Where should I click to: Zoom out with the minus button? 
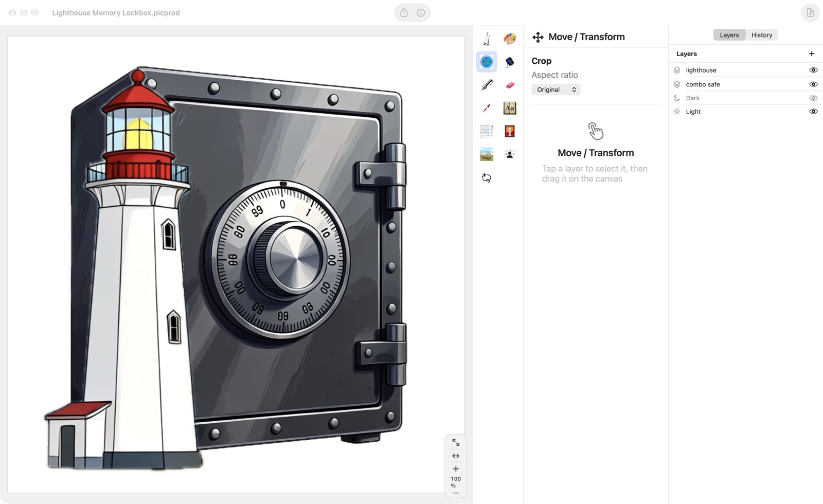click(x=456, y=493)
